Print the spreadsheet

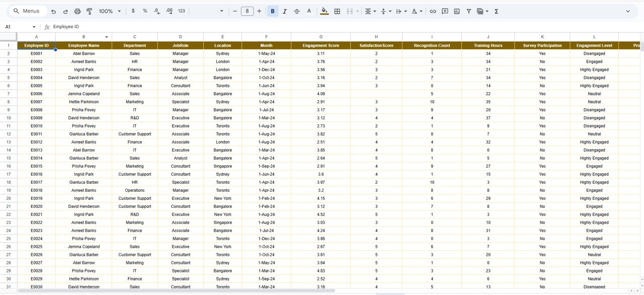click(77, 11)
